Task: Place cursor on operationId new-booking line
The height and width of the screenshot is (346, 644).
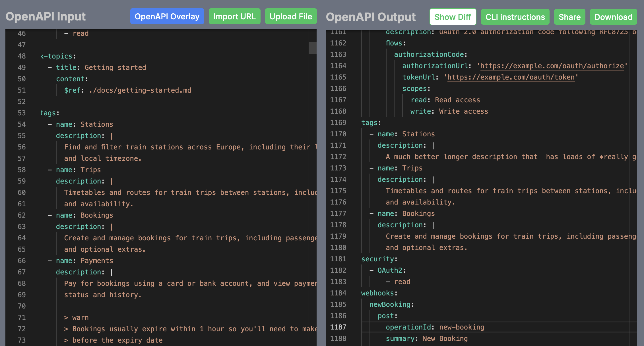Action: tap(435, 327)
